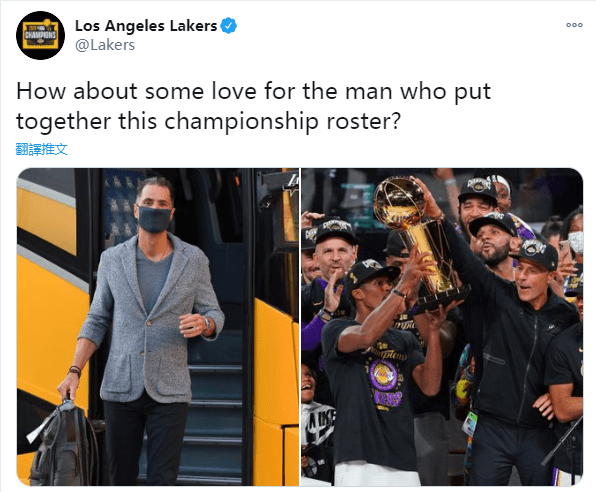Click the Los Angeles Lakers display name
Image resolution: width=596 pixels, height=492 pixels.
146,26
